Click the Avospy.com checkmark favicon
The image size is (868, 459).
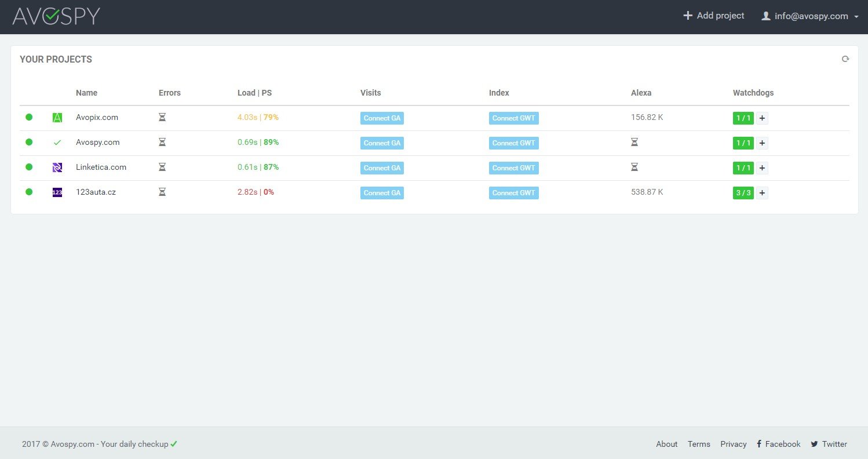click(x=57, y=143)
